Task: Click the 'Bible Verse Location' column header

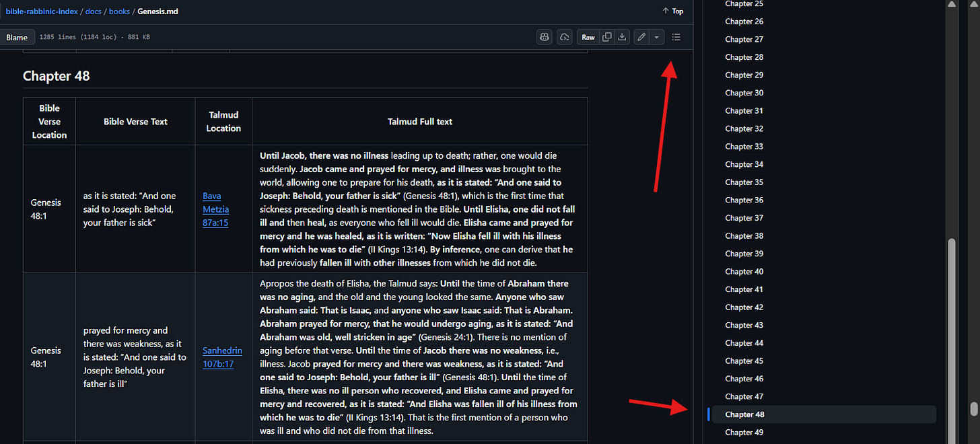Action: click(49, 122)
